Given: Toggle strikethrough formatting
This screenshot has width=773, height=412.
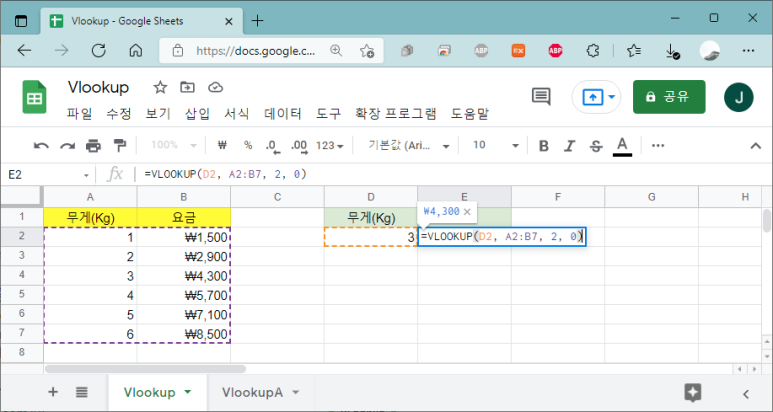Looking at the screenshot, I should [596, 145].
